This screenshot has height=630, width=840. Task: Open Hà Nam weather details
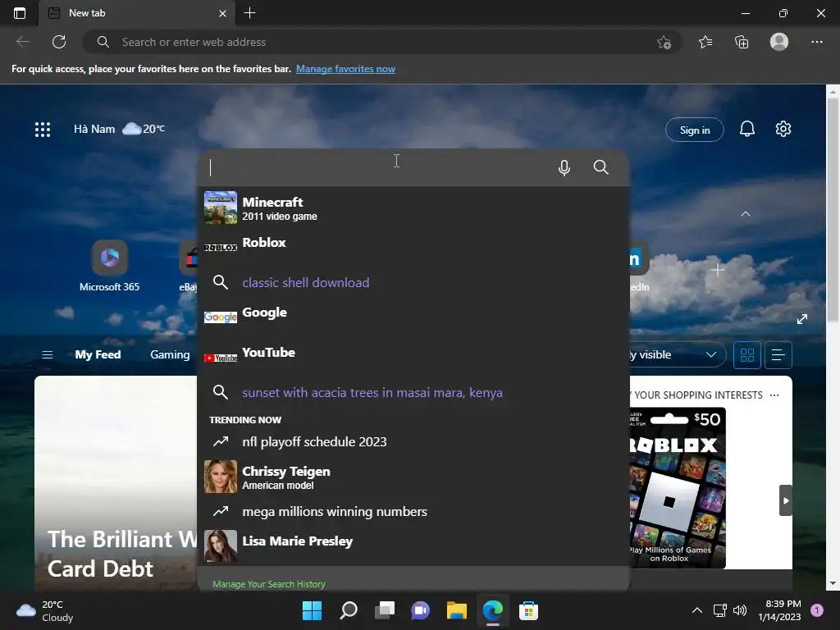pyautogui.click(x=119, y=129)
